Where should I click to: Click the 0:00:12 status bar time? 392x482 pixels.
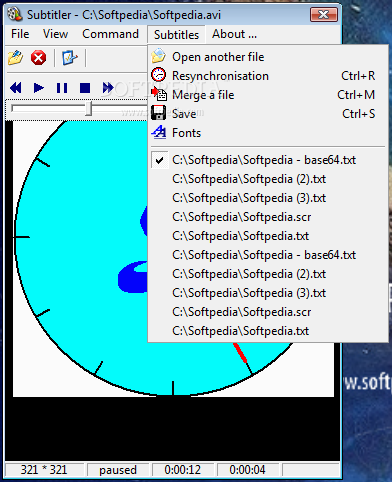183,470
